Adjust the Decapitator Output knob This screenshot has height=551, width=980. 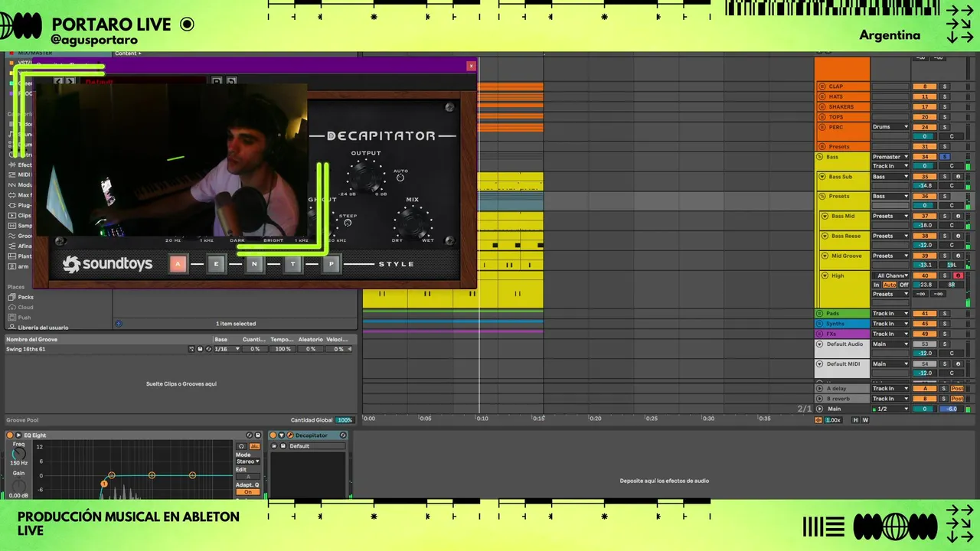(366, 178)
